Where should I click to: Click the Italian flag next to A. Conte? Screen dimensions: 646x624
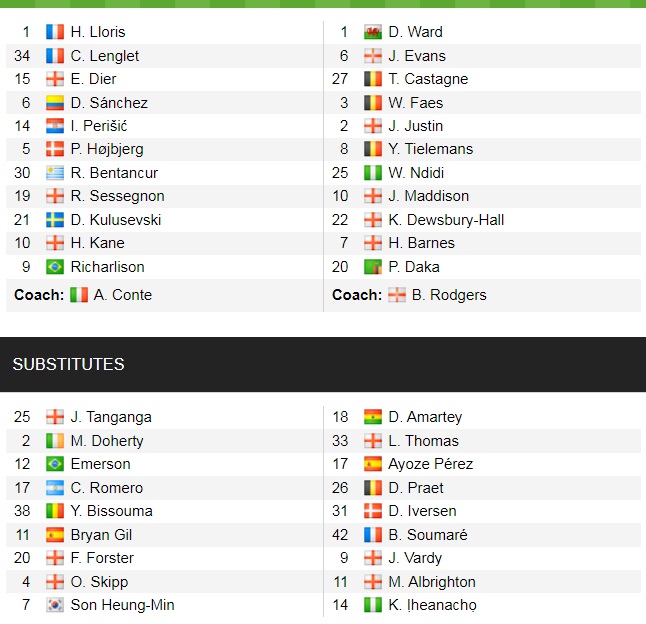point(79,295)
